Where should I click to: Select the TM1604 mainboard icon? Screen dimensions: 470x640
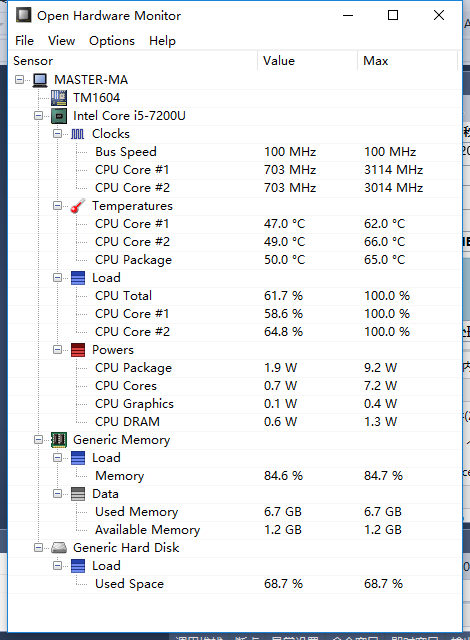[x=59, y=98]
